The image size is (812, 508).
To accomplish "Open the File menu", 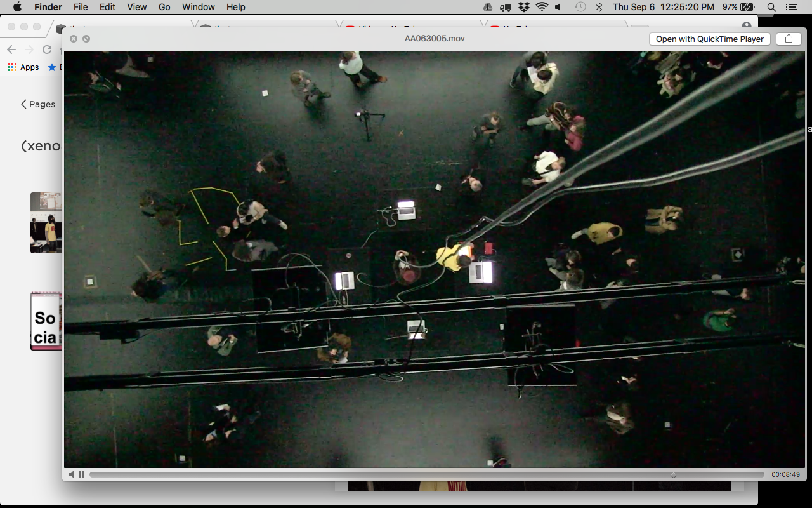I will coord(81,7).
